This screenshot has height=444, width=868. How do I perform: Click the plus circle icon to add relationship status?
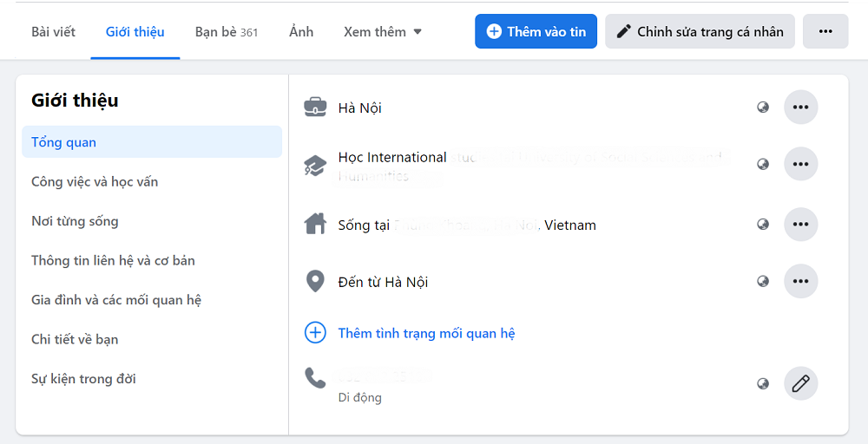[315, 333]
